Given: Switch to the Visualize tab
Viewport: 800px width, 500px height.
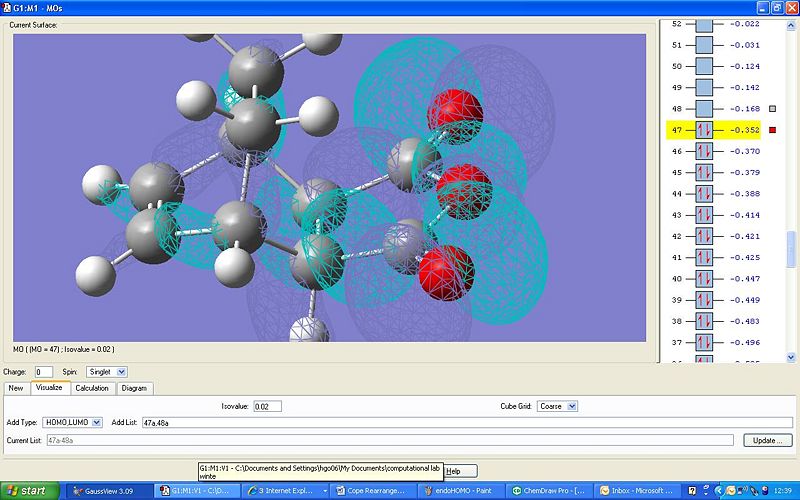Looking at the screenshot, I should pyautogui.click(x=49, y=387).
